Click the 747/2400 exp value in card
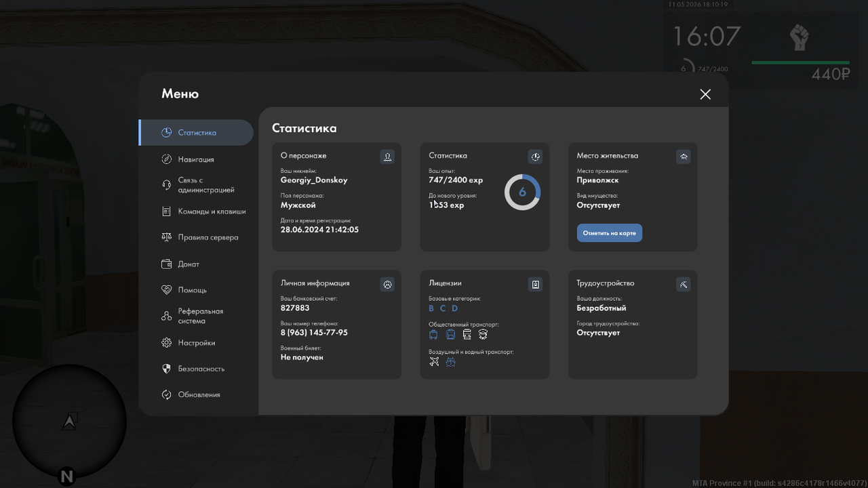Image resolution: width=868 pixels, height=488 pixels. 456,180
